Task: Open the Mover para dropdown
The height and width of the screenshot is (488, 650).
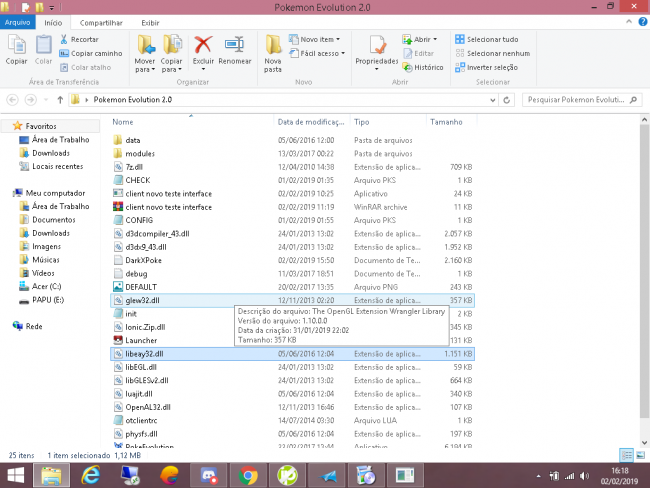Action: click(x=145, y=53)
